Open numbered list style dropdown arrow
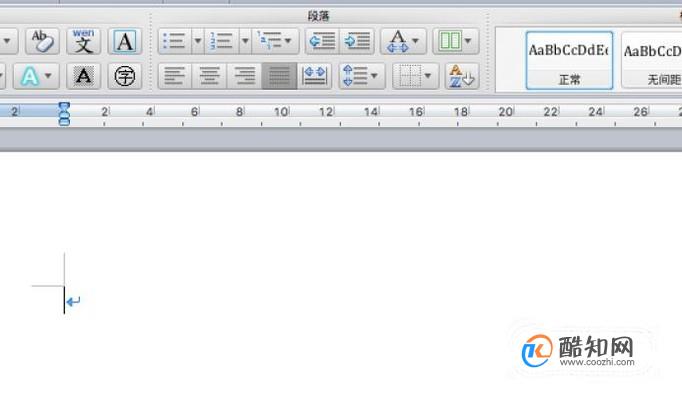 [245, 41]
